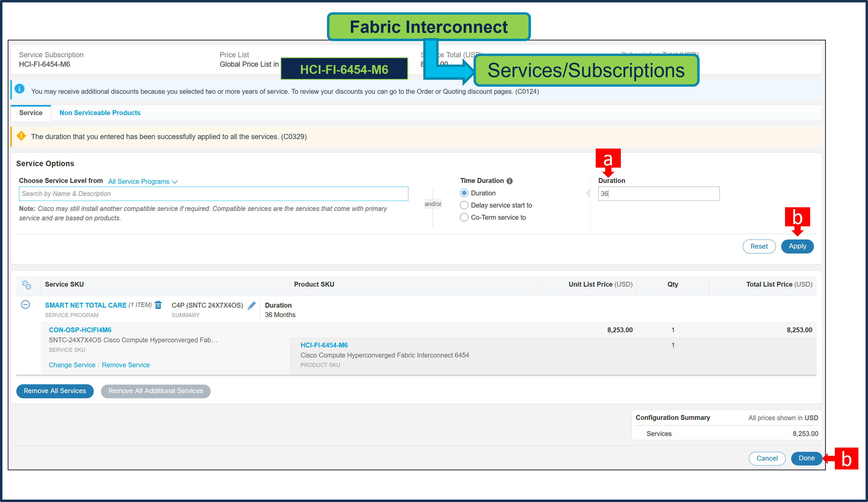
Task: Click the Remove Service link
Action: [126, 365]
